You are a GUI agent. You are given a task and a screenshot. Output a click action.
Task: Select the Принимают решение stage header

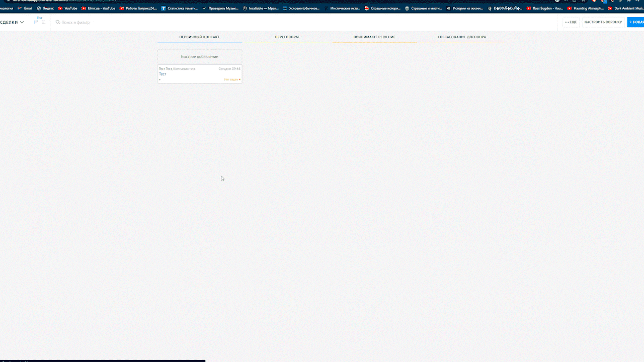(x=374, y=37)
